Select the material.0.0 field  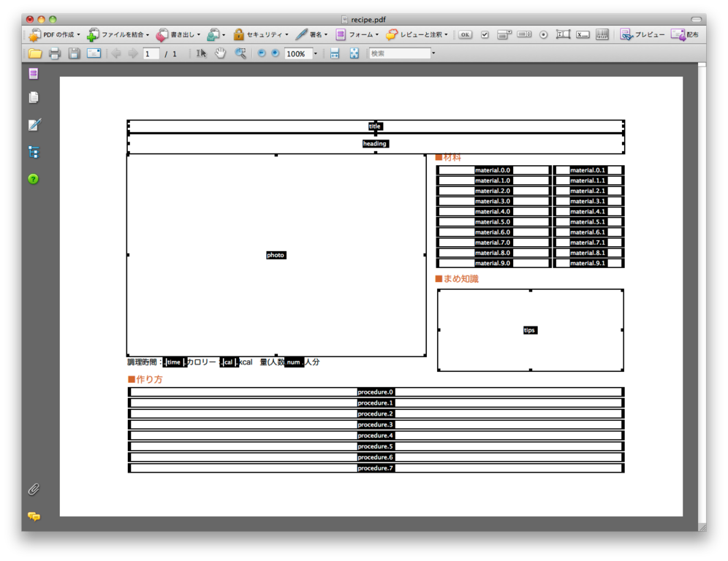tap(493, 170)
